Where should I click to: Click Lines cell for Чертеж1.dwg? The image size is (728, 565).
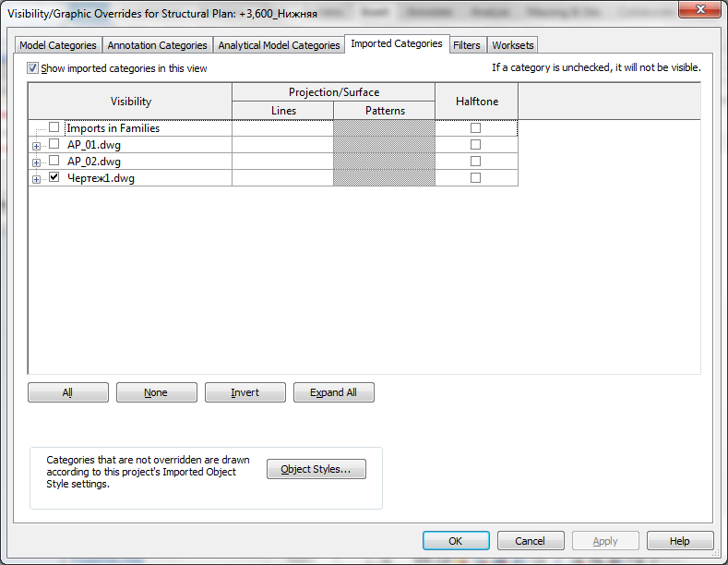282,178
